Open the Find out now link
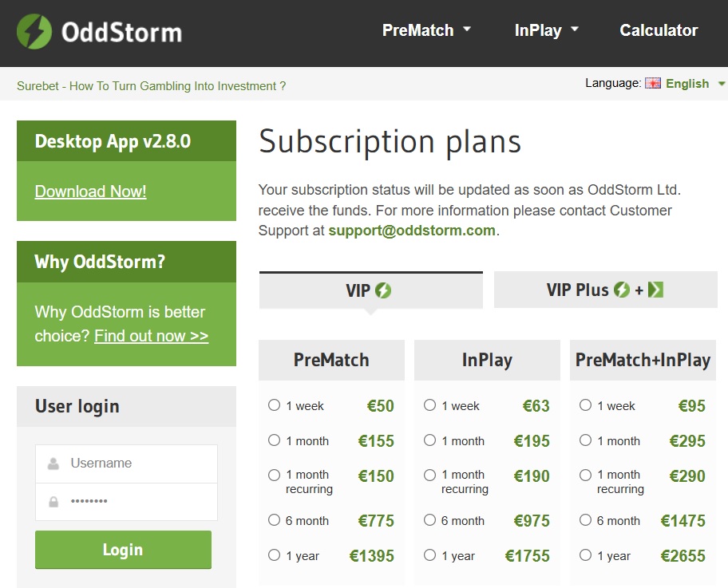Image resolution: width=728 pixels, height=588 pixels. click(x=150, y=336)
